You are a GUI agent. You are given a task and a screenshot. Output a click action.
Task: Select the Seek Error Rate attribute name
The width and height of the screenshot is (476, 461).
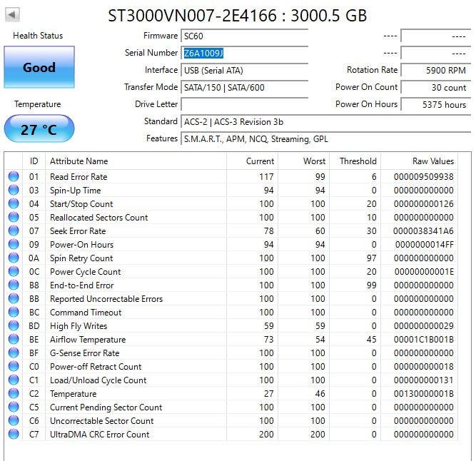click(78, 231)
